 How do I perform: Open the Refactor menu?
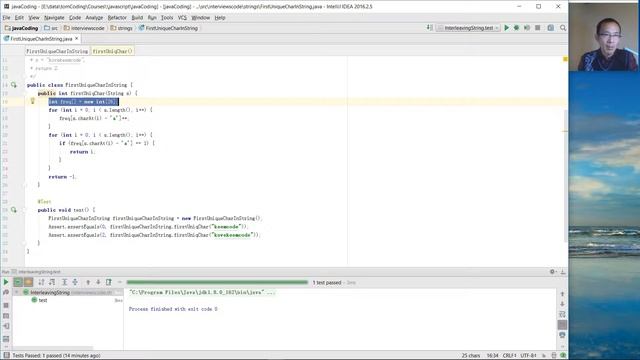click(x=117, y=18)
